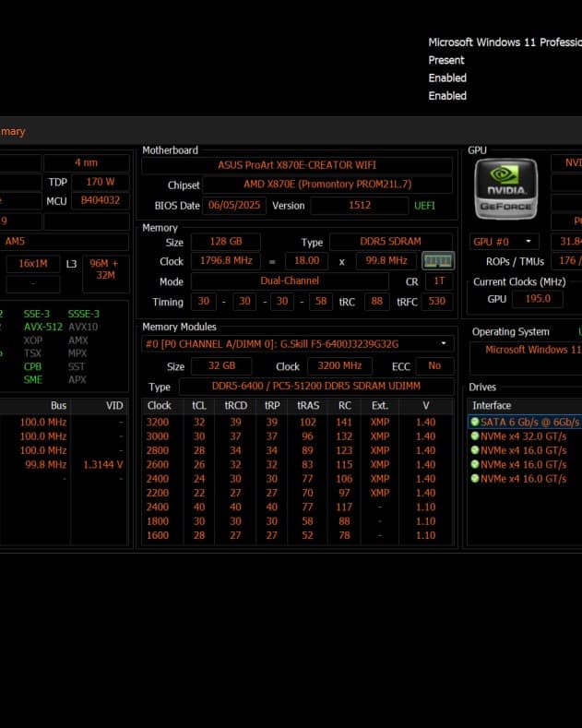Click the VID value 1.3144 V
Image resolution: width=582 pixels, height=728 pixels.
pos(103,465)
